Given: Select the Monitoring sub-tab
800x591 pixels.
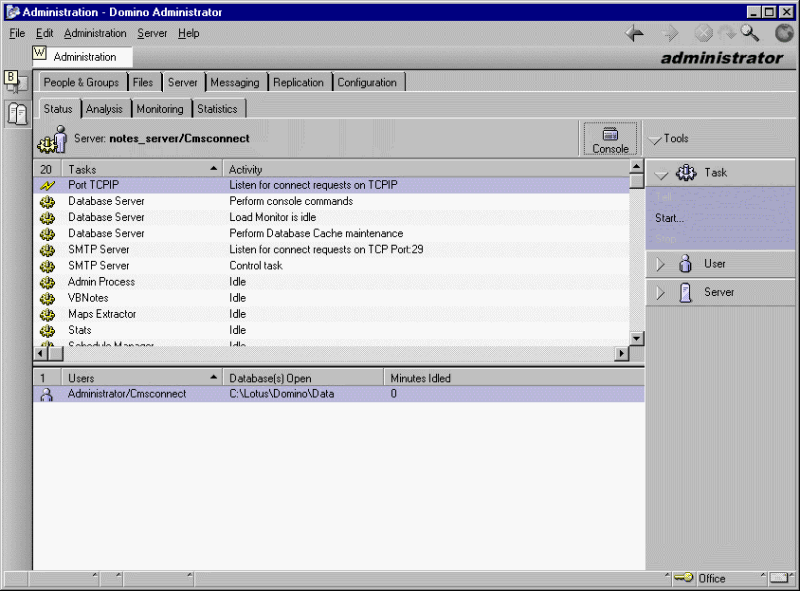Looking at the screenshot, I should [160, 109].
